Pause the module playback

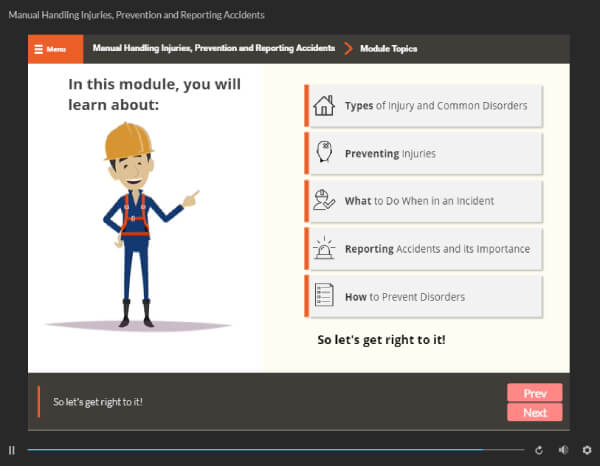[12, 451]
